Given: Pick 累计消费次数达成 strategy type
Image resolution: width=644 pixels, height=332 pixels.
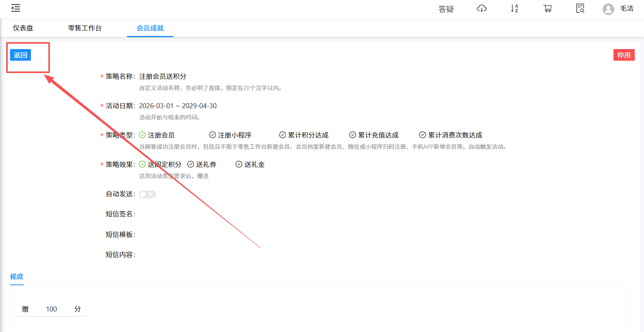Looking at the screenshot, I should tap(451, 135).
